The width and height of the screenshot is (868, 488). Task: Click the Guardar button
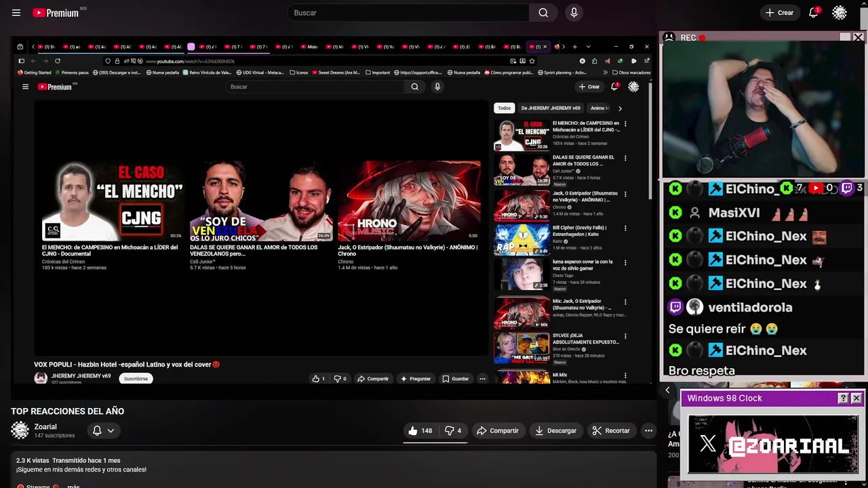pyautogui.click(x=456, y=379)
